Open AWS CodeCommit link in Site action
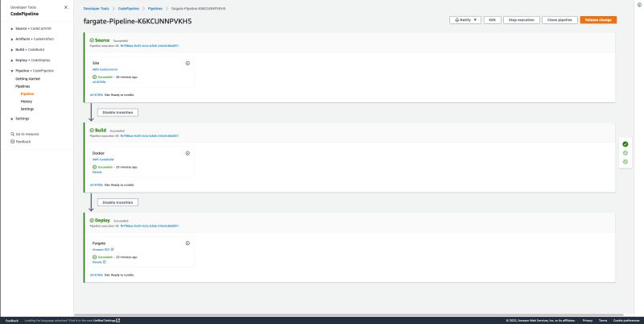Viewport: 644px width, 324px height. point(105,69)
